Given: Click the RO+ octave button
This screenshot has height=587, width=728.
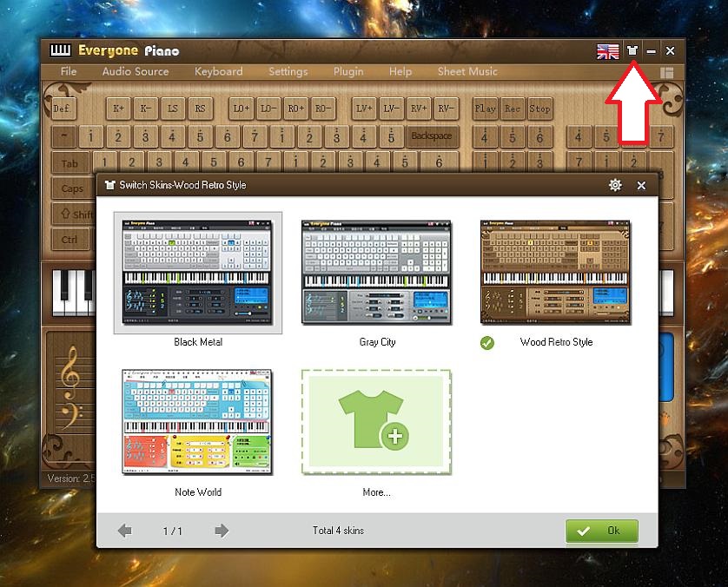Looking at the screenshot, I should pos(295,109).
